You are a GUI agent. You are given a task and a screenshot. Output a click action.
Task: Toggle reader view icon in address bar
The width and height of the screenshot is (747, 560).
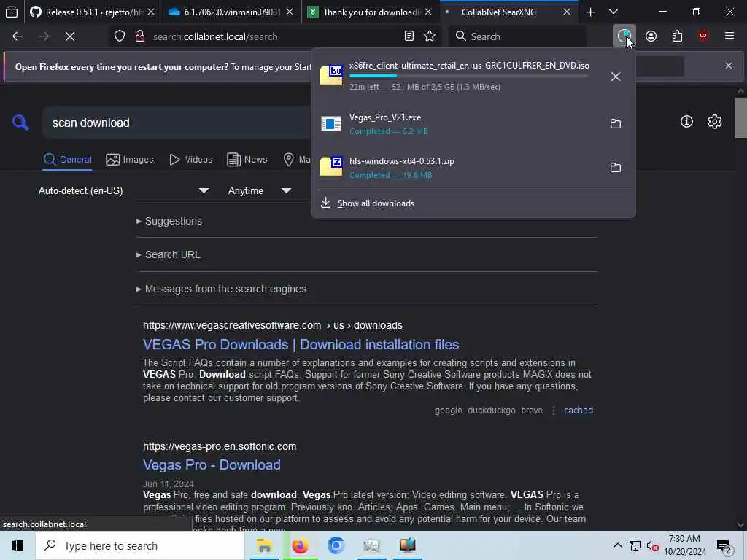coord(409,36)
